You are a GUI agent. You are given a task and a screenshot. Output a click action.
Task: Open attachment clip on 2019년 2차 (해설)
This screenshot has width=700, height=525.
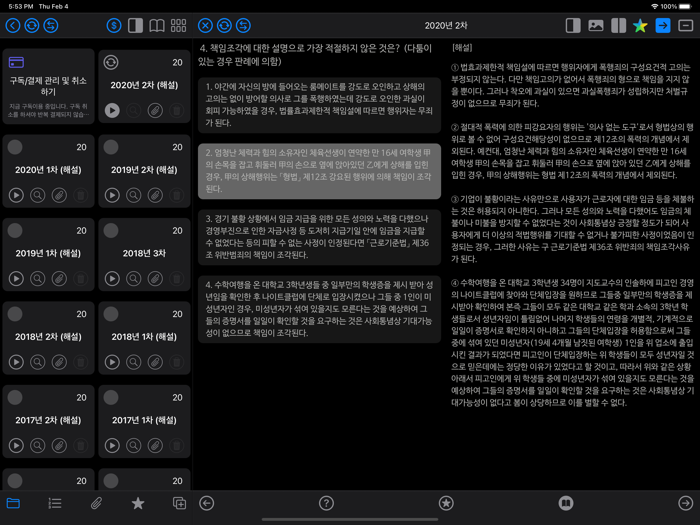pyautogui.click(x=155, y=195)
